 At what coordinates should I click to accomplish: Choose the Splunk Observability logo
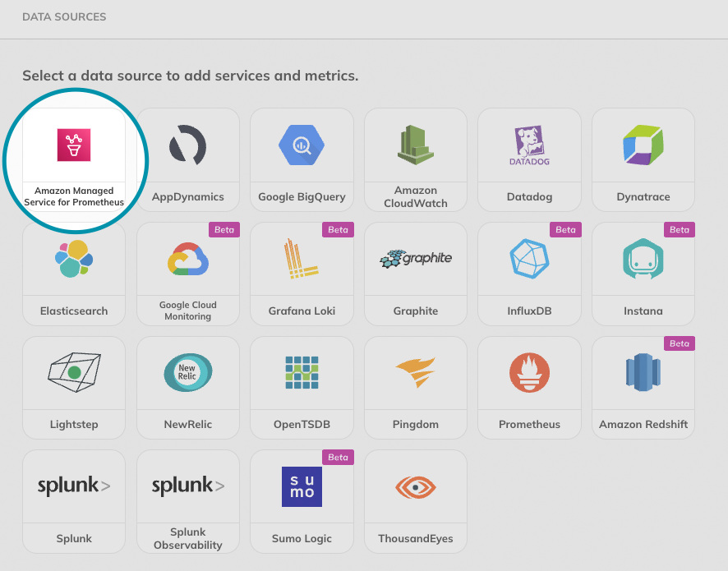[187, 486]
